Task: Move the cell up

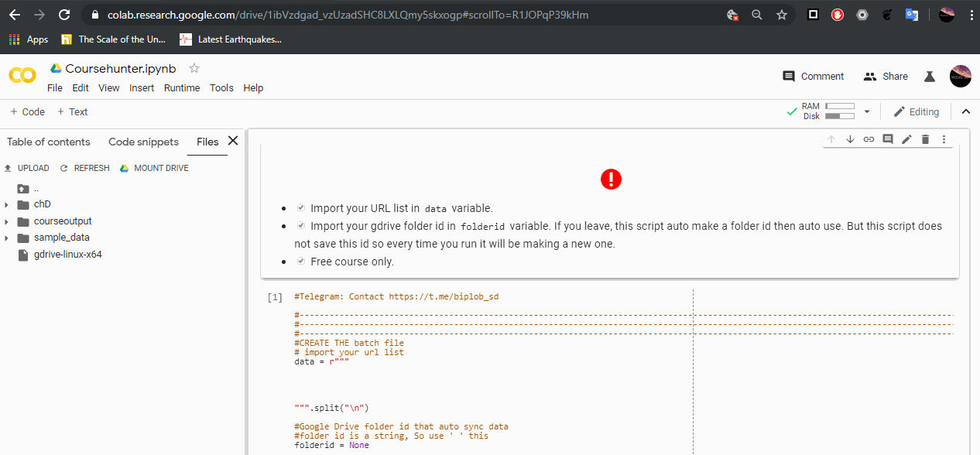Action: pyautogui.click(x=831, y=139)
